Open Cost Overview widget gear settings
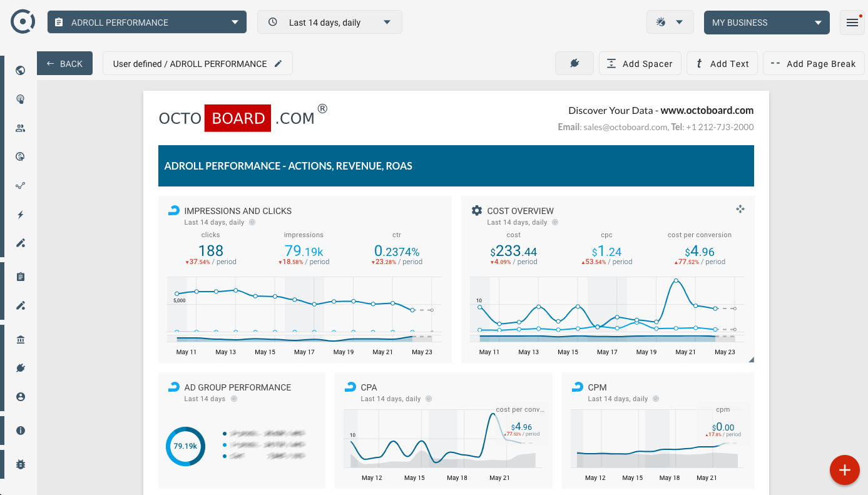The width and height of the screenshot is (868, 495). pyautogui.click(x=477, y=211)
